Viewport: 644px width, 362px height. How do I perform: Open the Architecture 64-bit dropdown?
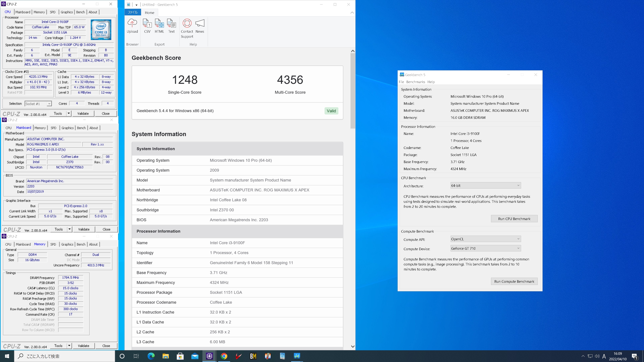coord(486,185)
